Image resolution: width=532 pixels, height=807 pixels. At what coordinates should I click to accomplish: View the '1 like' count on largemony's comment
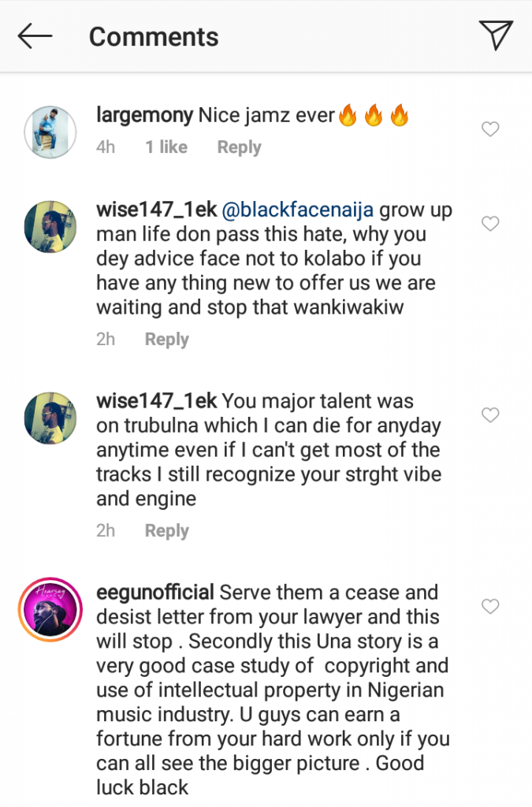(166, 147)
